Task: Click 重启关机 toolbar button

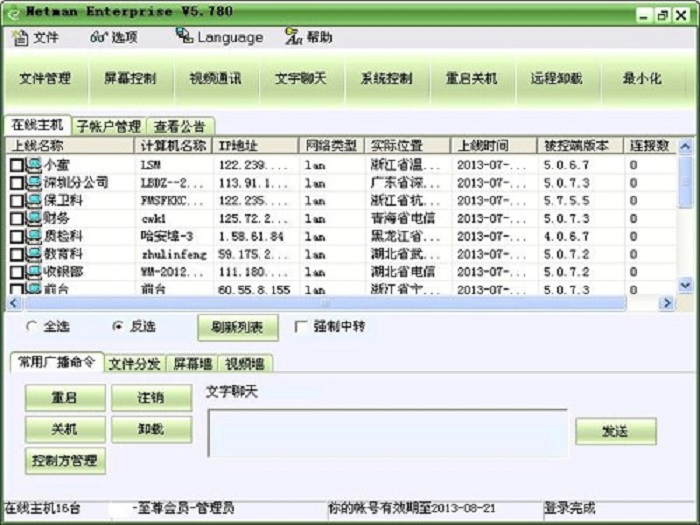Action: tap(471, 79)
